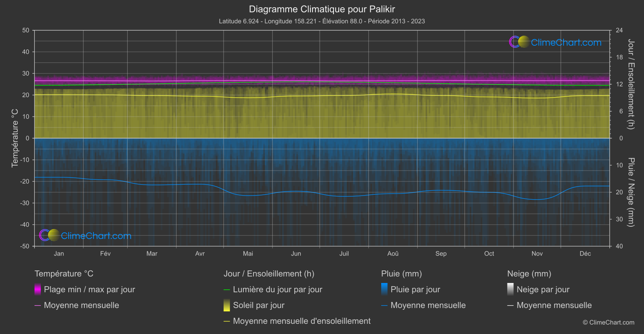Toggle the 'Lumière du jour par jour' series

click(277, 289)
